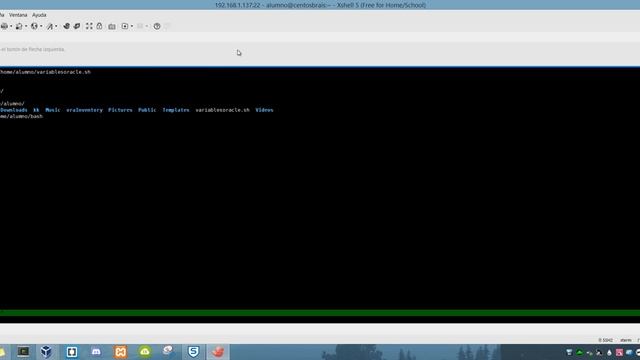This screenshot has width=640, height=360.
Task: Open the Ventana menu
Action: click(x=18, y=15)
